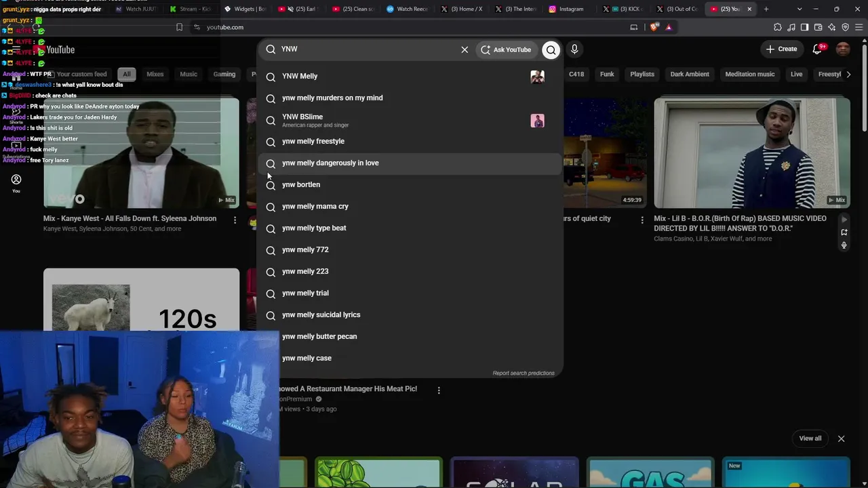Open the Lil B B.O.R. video thumbnail

752,152
